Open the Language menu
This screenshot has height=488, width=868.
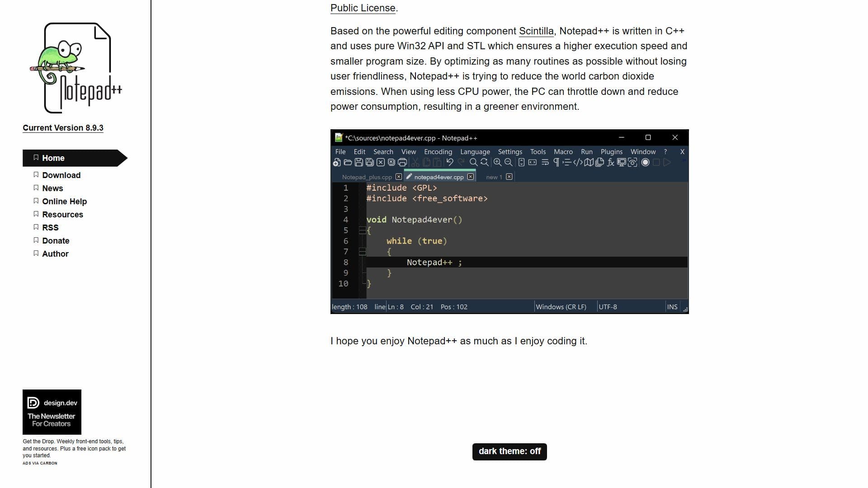475,152
